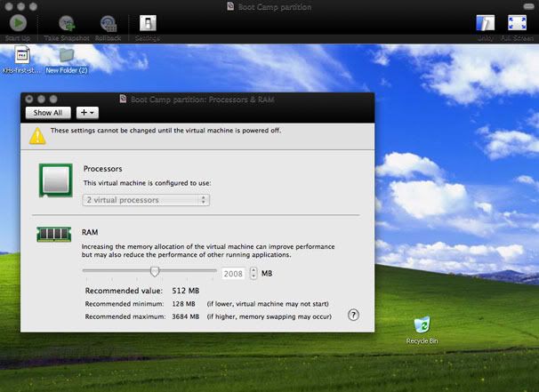This screenshot has height=392, width=539.
Task: Switch to Unity view mode
Action: click(486, 23)
